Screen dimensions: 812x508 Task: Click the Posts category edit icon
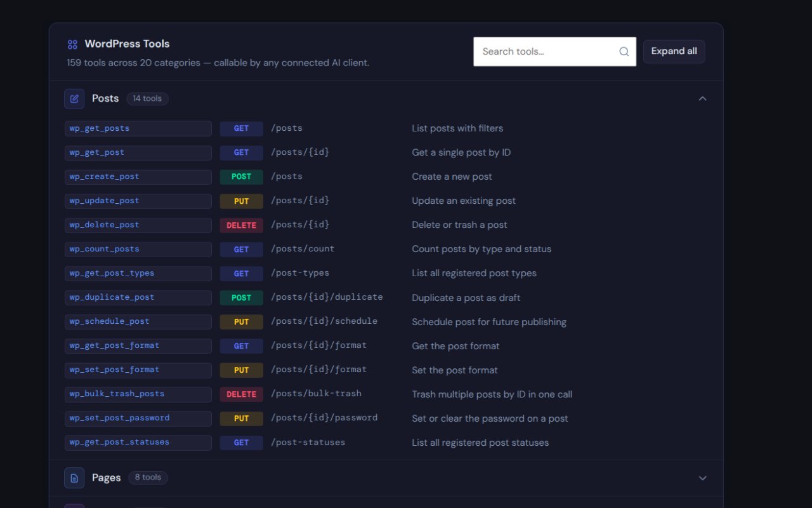pos(74,98)
